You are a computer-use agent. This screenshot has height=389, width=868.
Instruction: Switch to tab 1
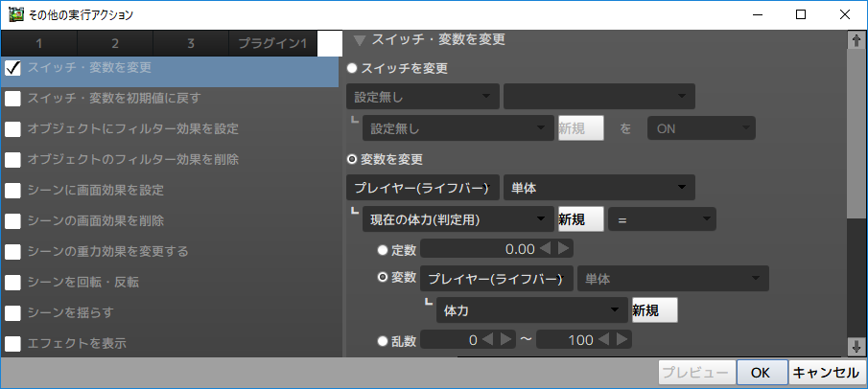point(39,44)
